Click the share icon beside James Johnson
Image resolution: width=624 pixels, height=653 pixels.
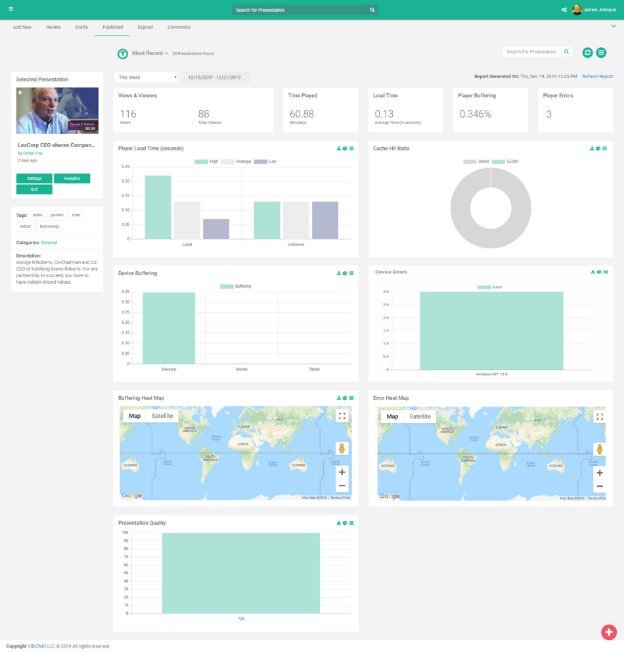coord(565,10)
